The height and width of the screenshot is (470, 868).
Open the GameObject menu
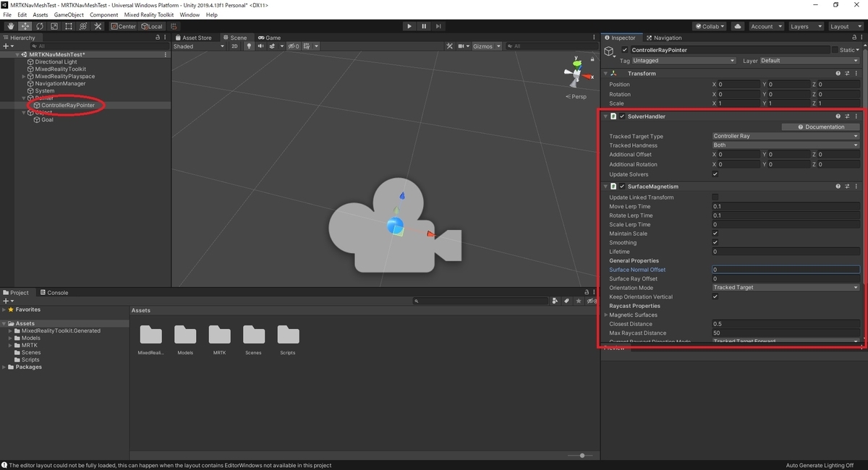tap(69, 14)
